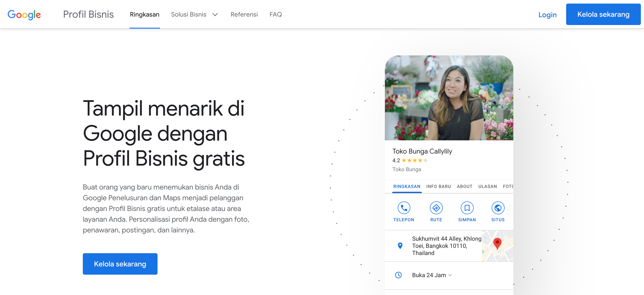
Task: Click the red map marker
Action: (497, 243)
